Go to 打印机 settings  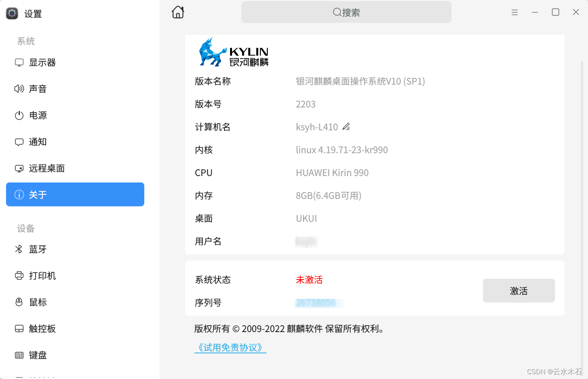75,276
